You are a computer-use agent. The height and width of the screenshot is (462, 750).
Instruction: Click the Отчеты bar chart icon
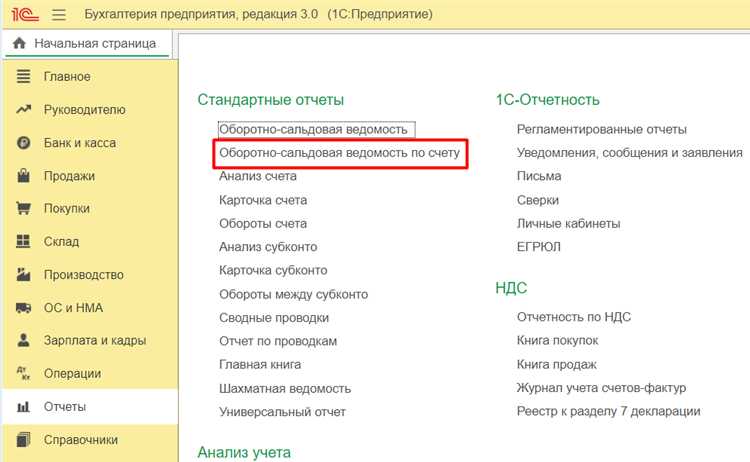[23, 407]
